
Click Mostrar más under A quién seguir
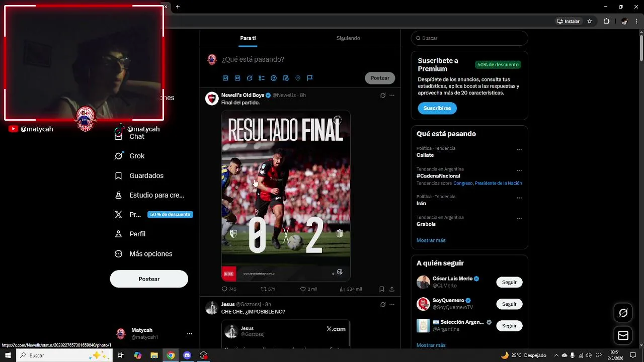click(x=431, y=345)
